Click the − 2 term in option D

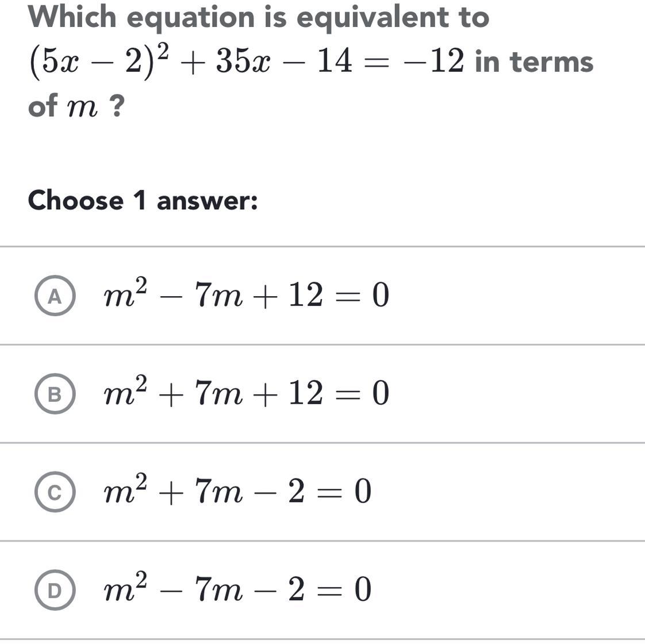click(x=279, y=590)
